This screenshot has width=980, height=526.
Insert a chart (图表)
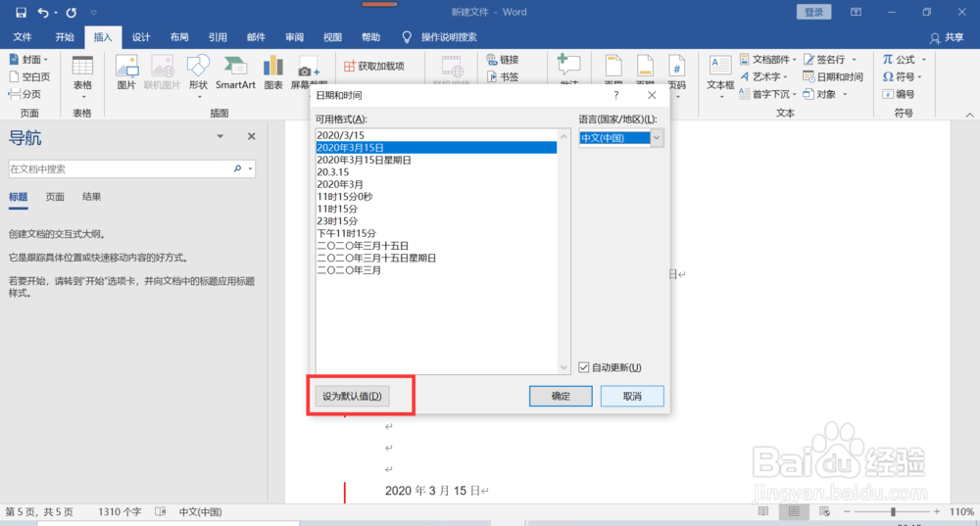[x=273, y=72]
